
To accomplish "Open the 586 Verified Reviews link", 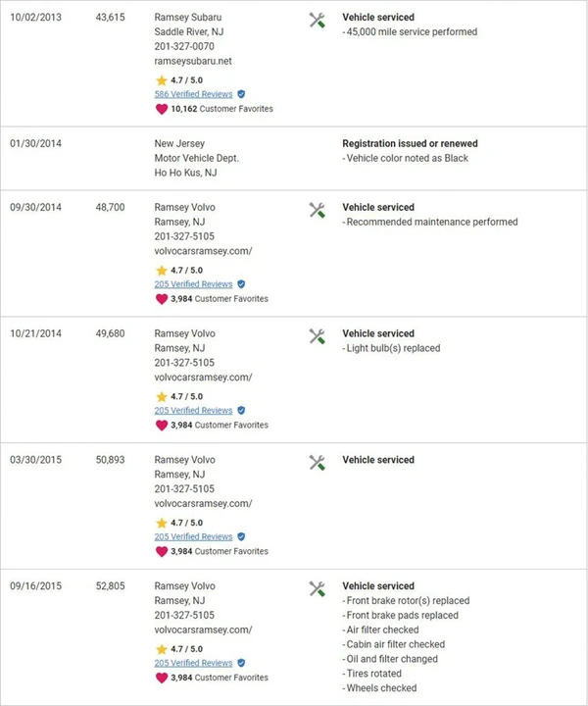I will coord(193,94).
